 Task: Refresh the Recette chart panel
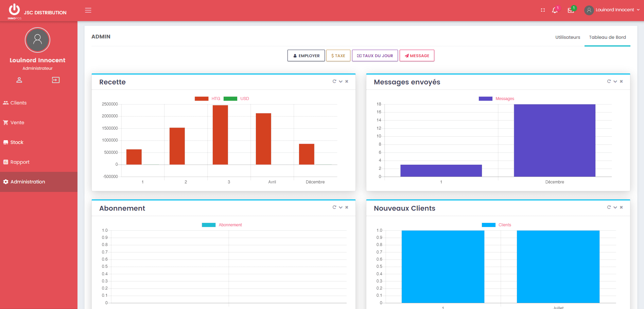coord(334,81)
